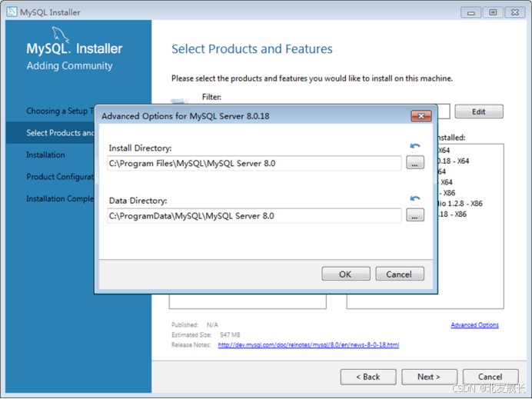The width and height of the screenshot is (532, 399).
Task: Select list entry ending .18 - X86
Action: point(452,214)
